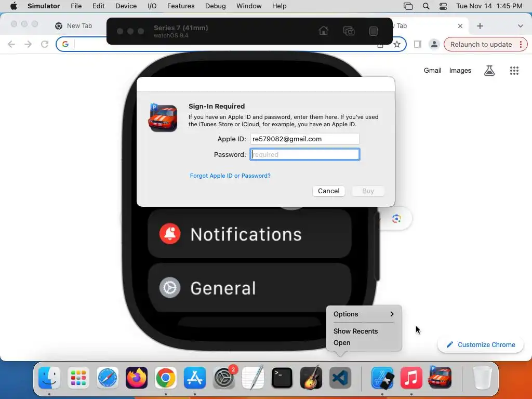The height and width of the screenshot is (399, 532).
Task: Open Music from the Dock
Action: [411, 378]
